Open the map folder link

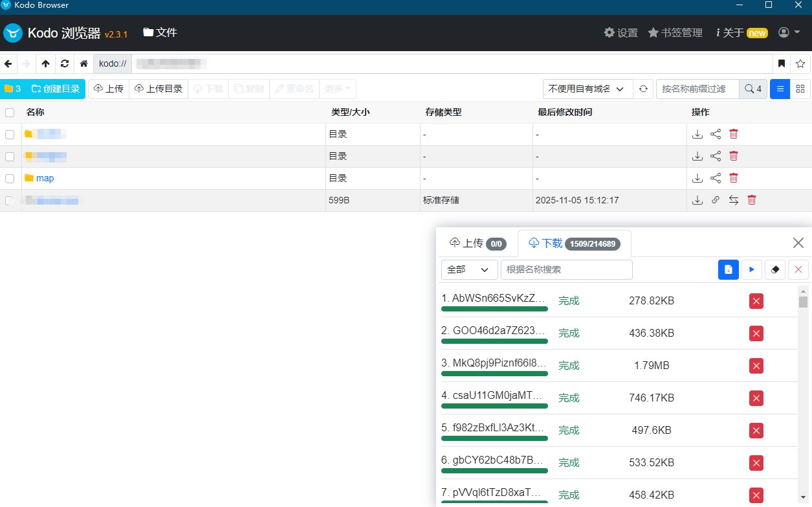tap(45, 178)
